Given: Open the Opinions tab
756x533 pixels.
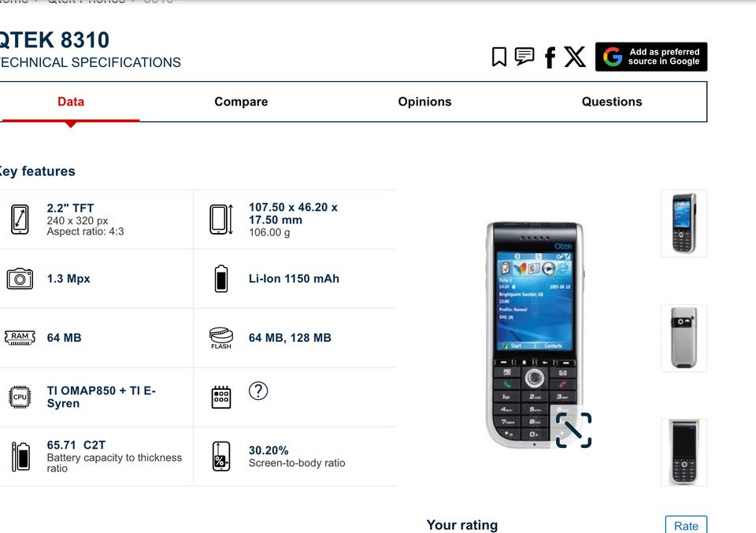Looking at the screenshot, I should coord(424,102).
